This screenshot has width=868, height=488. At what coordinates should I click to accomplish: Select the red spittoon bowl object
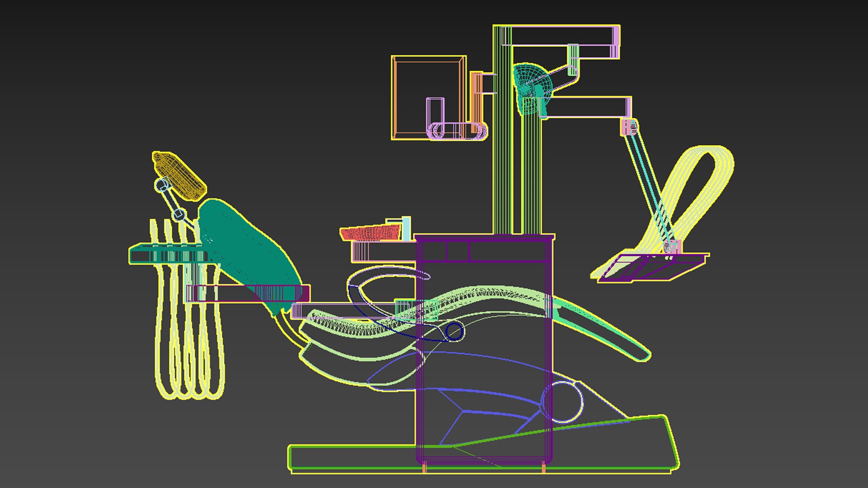tap(370, 233)
